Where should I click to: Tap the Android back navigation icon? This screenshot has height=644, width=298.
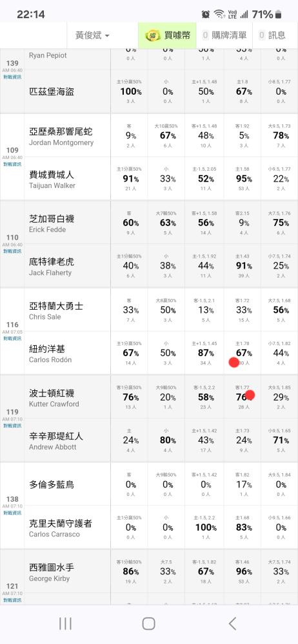coord(232,623)
